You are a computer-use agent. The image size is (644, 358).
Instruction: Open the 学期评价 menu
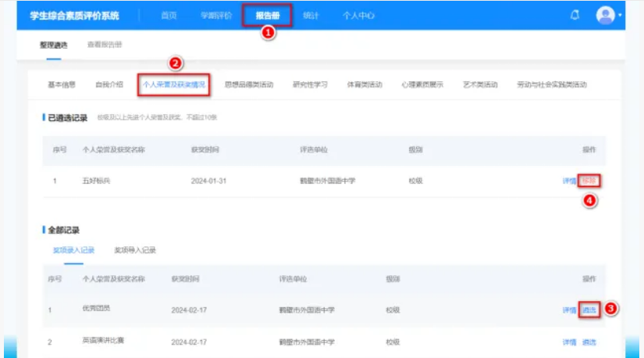(x=216, y=16)
